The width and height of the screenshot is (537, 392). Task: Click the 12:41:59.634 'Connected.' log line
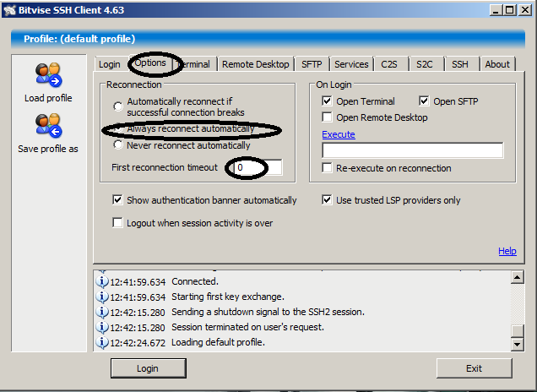[164, 281]
